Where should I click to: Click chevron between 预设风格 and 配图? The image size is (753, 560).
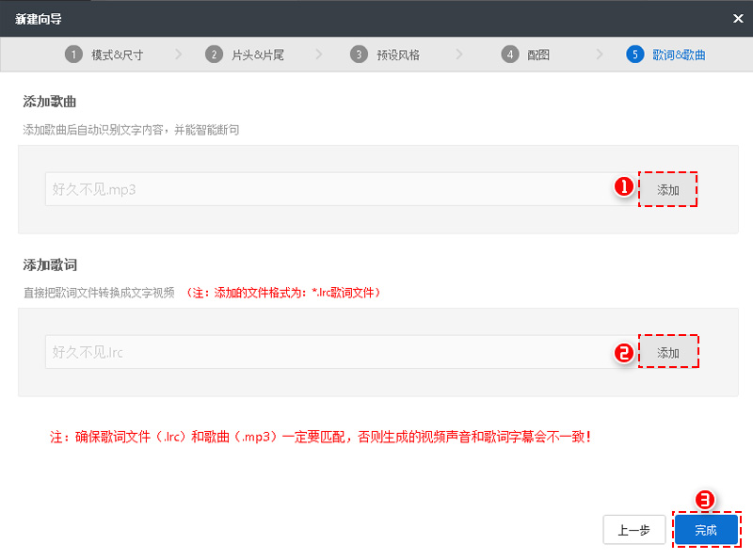click(x=460, y=55)
